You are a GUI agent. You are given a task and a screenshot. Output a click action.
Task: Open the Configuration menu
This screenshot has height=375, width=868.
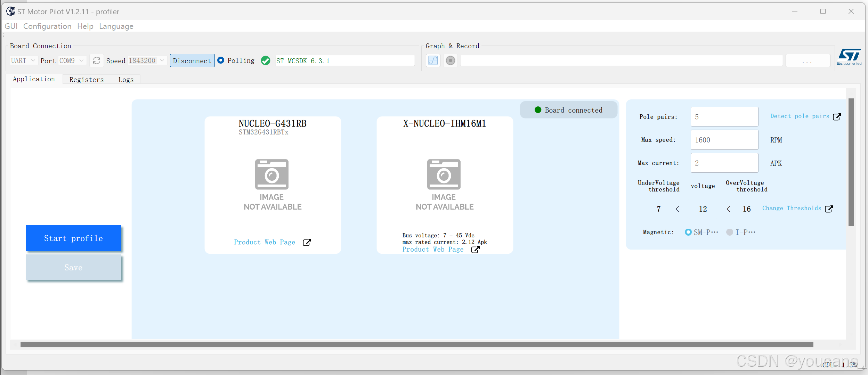(x=47, y=26)
